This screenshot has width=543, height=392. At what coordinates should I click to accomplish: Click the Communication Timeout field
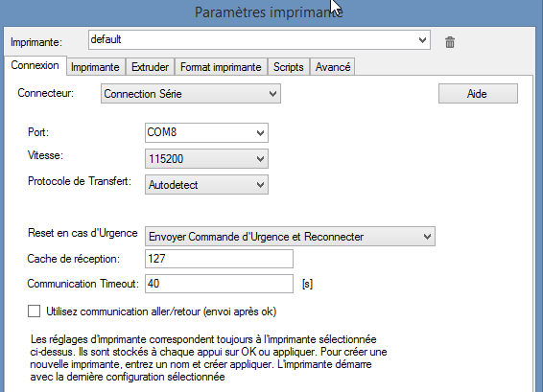pos(219,284)
